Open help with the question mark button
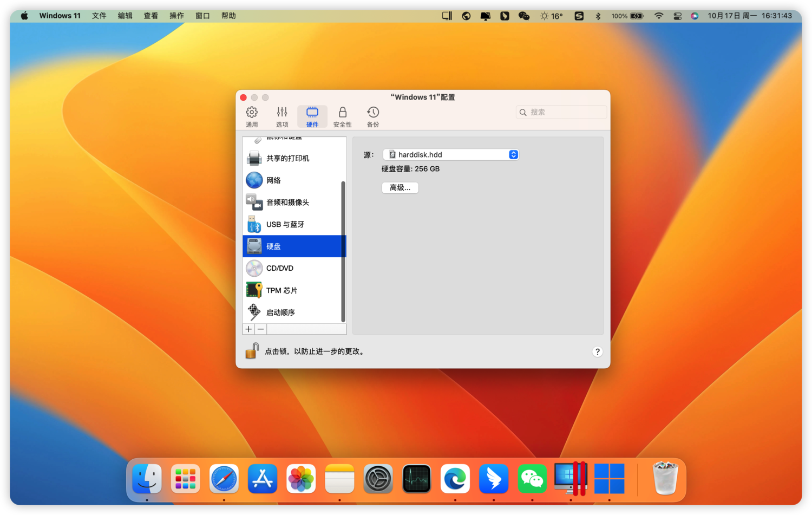812x515 pixels. [597, 352]
